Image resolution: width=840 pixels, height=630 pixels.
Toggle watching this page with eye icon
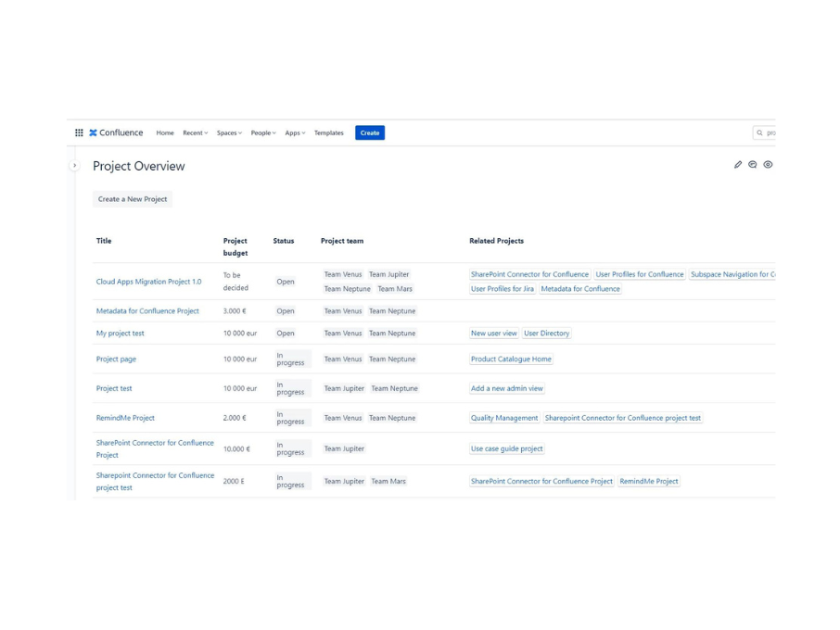(x=769, y=165)
